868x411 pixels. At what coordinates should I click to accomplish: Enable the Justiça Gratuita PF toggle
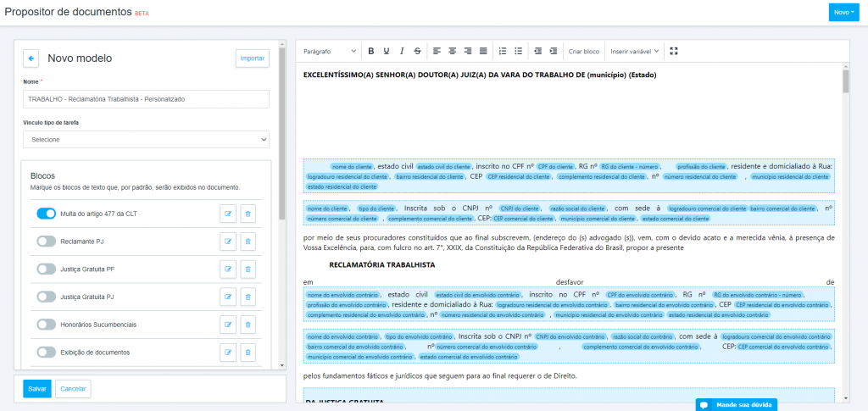tap(47, 269)
